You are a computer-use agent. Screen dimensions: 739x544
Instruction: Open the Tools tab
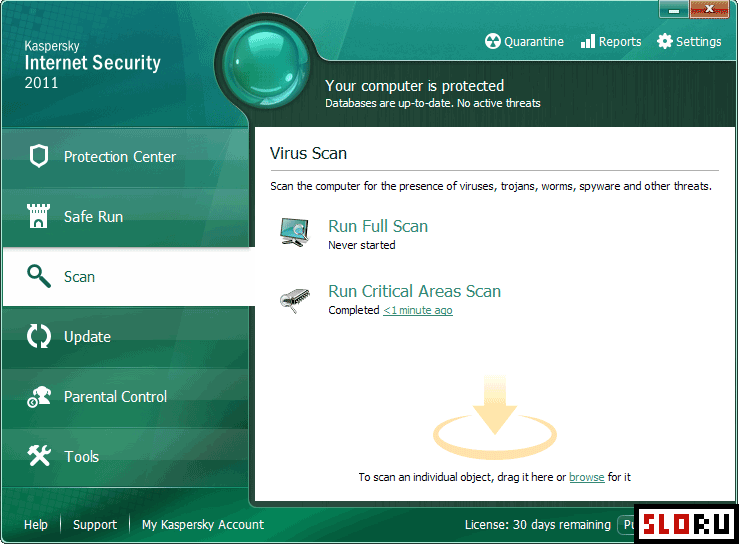125,457
